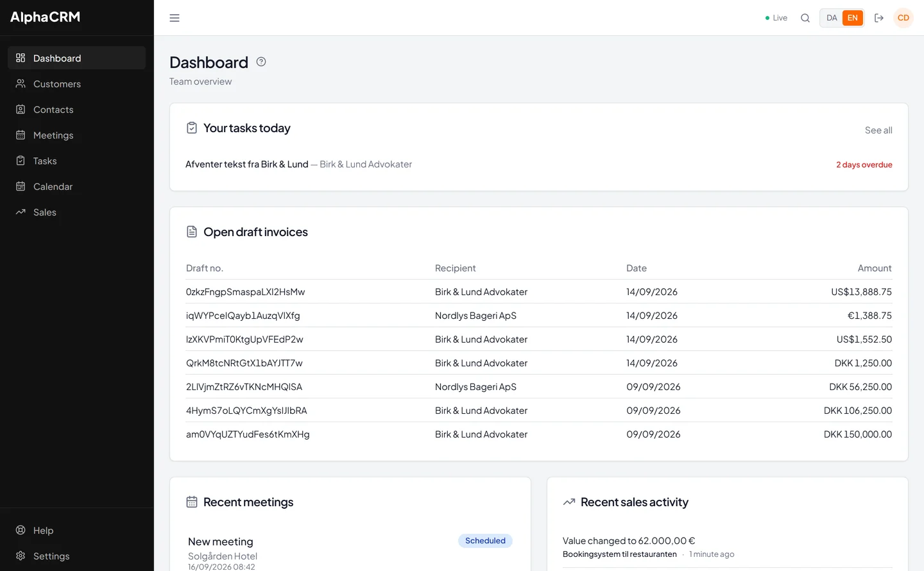Image resolution: width=924 pixels, height=571 pixels.
Task: Switch language to EN
Action: click(x=853, y=18)
